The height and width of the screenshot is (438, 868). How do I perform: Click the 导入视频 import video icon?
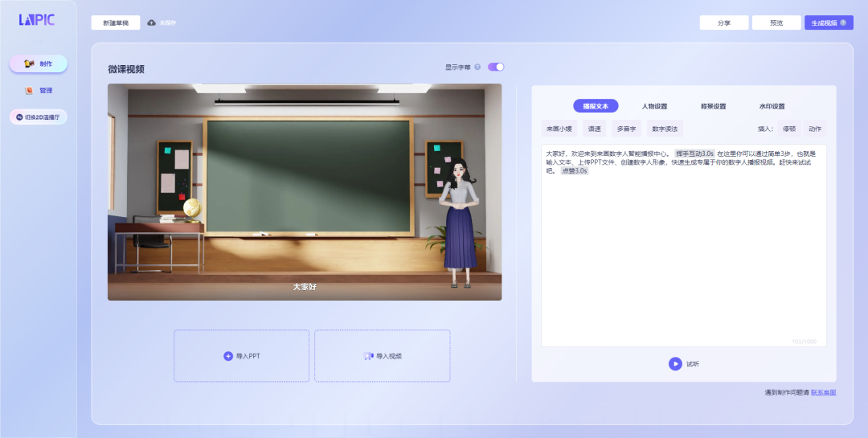[368, 356]
